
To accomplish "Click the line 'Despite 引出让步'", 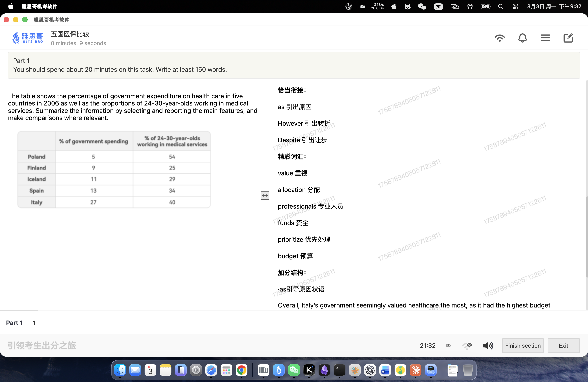I will (302, 140).
